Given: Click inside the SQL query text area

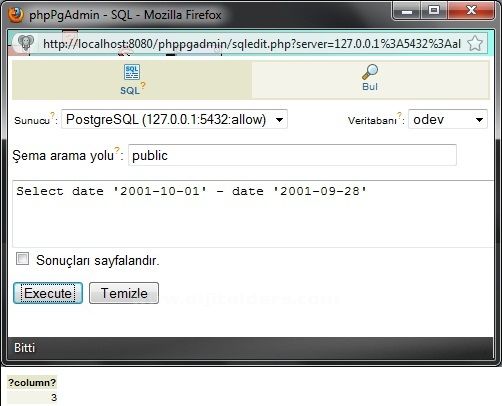Looking at the screenshot, I should [x=253, y=214].
